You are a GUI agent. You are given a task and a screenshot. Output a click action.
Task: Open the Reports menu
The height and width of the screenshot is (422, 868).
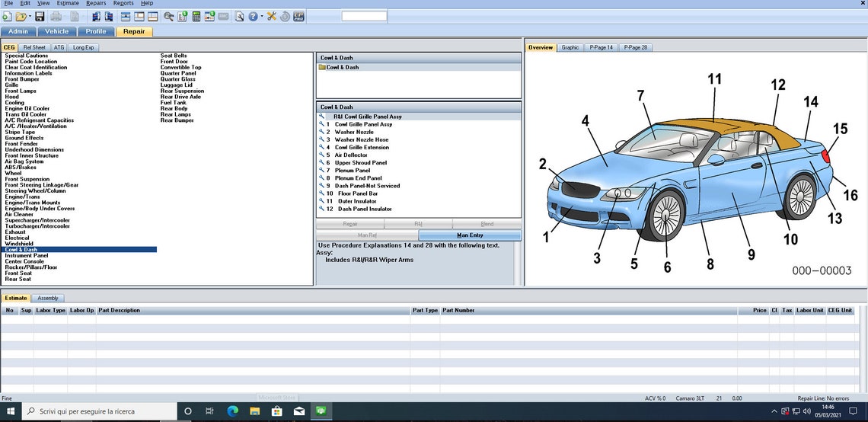tap(123, 3)
